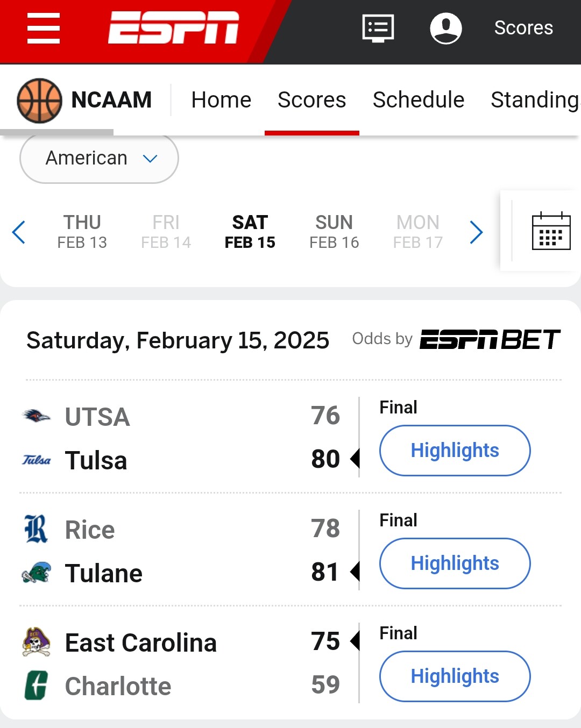Click the ESPN BET odds logo
581x728 pixels.
click(490, 340)
